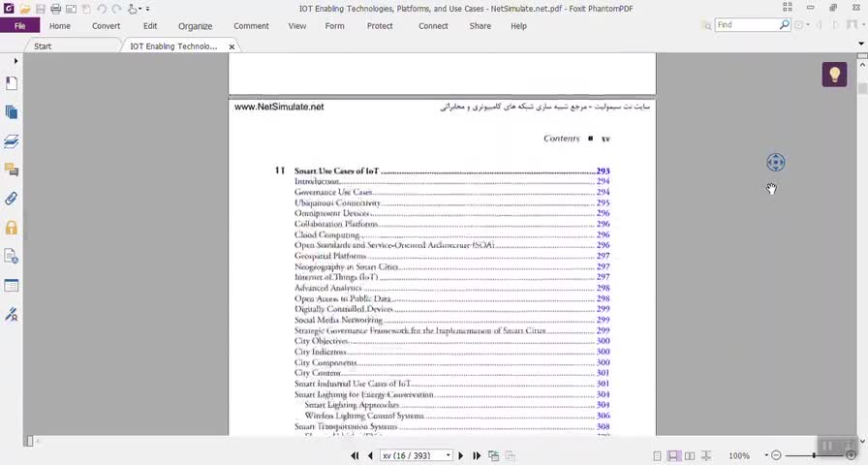The image size is (868, 465).
Task: Open the Layers panel
Action: point(11,141)
